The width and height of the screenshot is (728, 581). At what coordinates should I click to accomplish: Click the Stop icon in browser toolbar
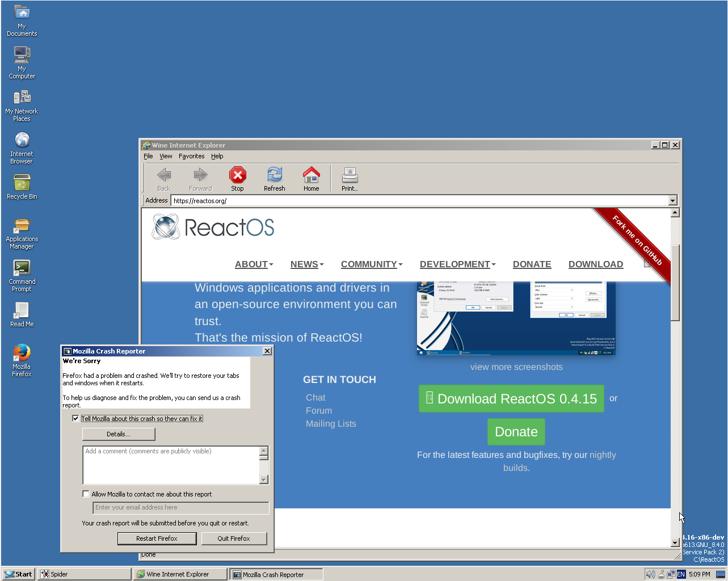click(237, 175)
